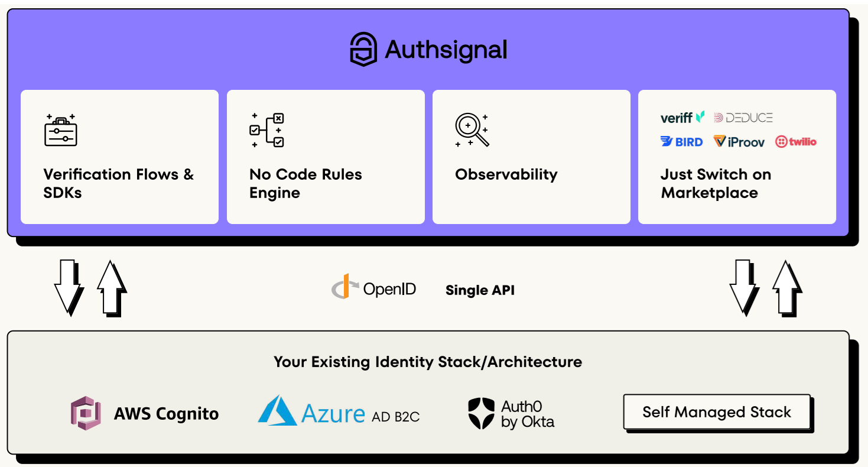This screenshot has height=467, width=868.
Task: Click the Authsignal shield logo icon
Action: 363,50
